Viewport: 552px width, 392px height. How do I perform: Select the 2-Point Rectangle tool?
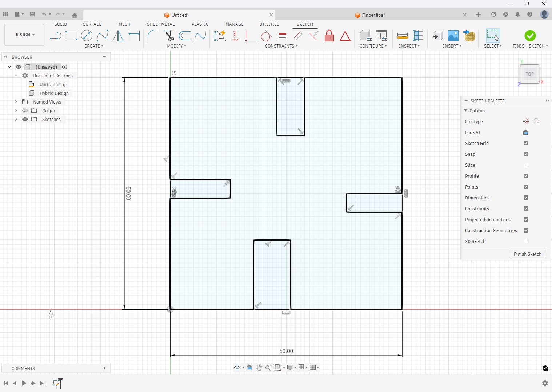[x=71, y=36]
